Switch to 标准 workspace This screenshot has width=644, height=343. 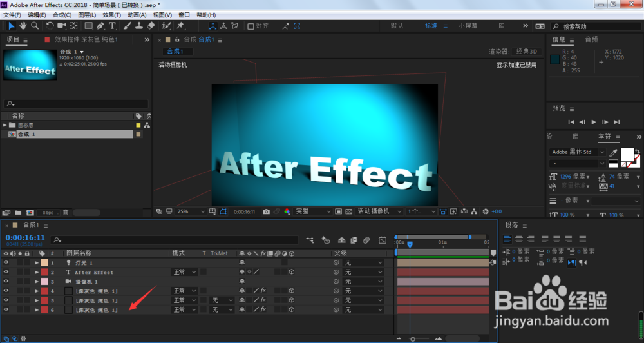coord(431,26)
